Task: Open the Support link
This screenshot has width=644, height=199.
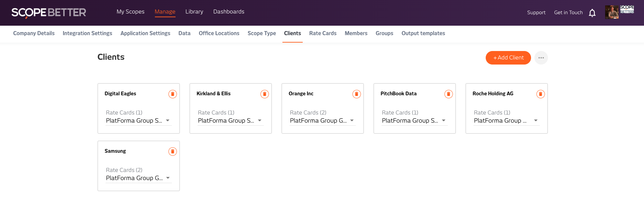Action: [536, 13]
